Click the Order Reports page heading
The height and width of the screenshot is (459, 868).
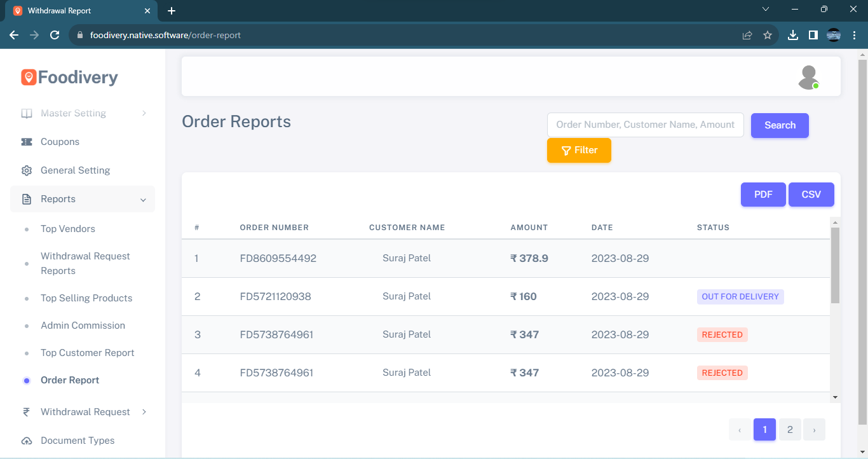click(x=236, y=122)
